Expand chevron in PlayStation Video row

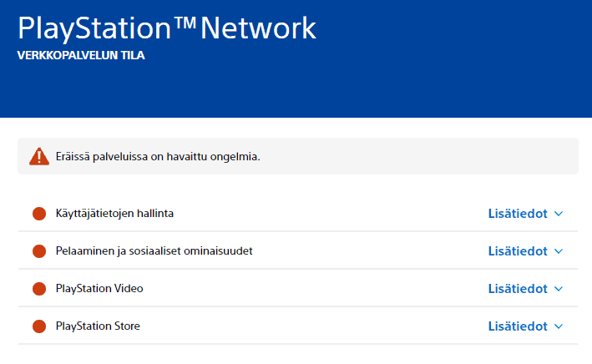[x=559, y=289]
